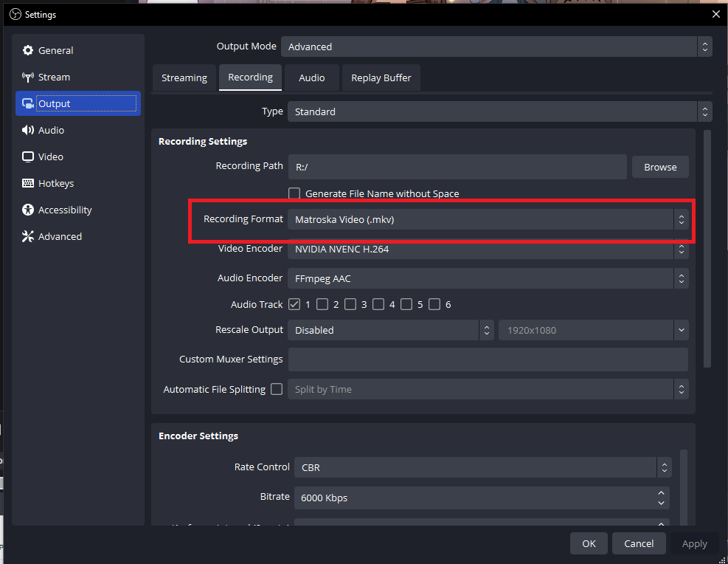
Task: Open the 1920x1080 resolution dropdown
Action: click(593, 330)
